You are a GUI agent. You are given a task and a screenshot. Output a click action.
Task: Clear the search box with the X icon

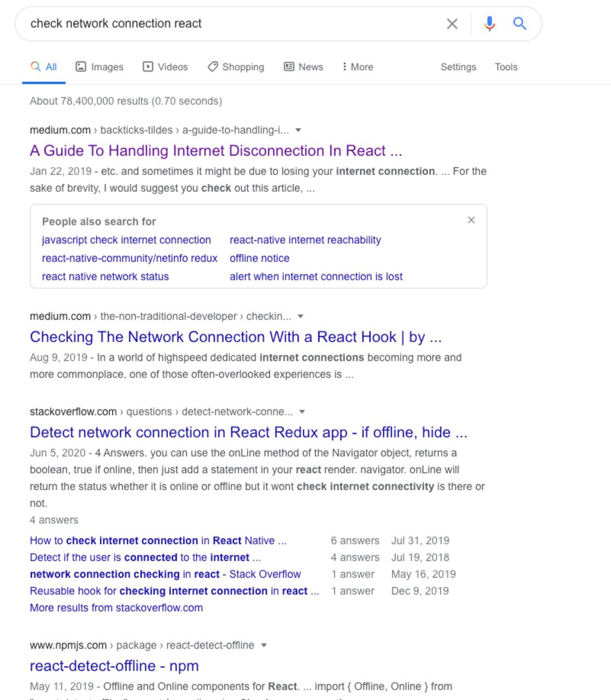(452, 24)
